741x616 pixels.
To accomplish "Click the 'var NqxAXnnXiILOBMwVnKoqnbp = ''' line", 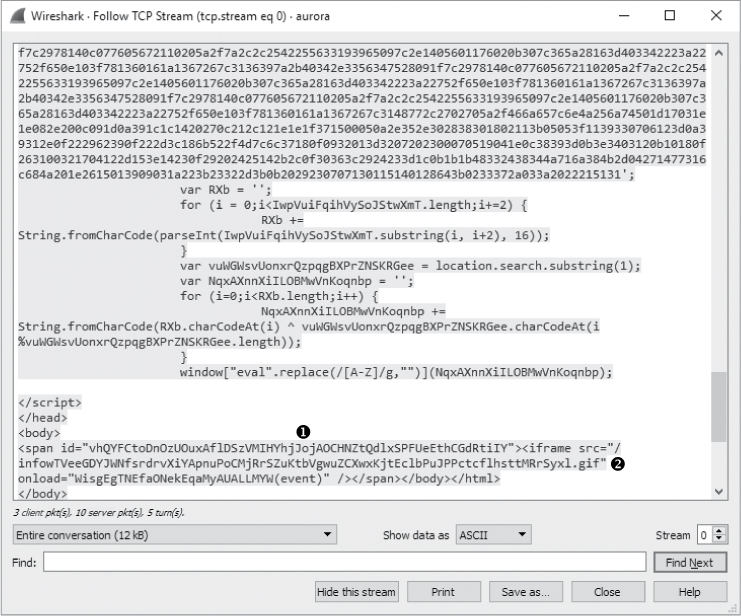I will click(296, 281).
